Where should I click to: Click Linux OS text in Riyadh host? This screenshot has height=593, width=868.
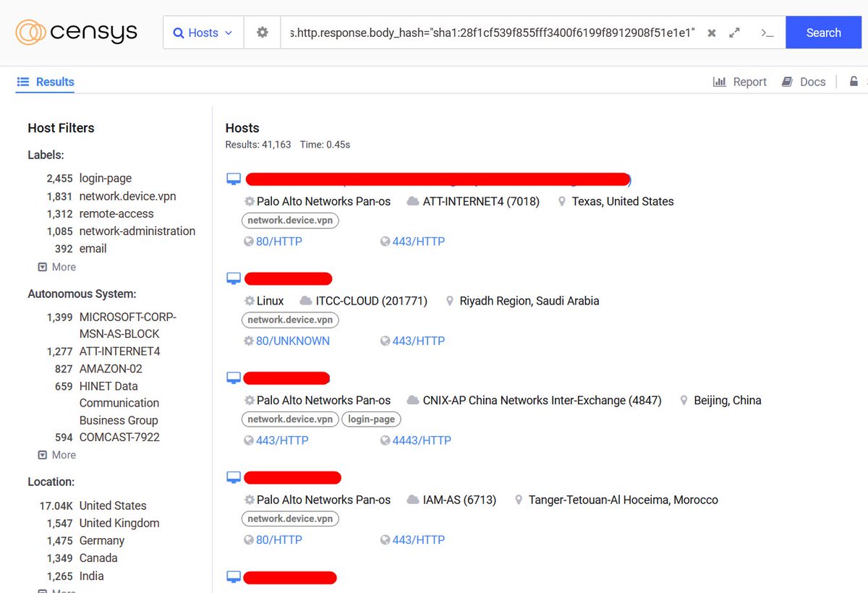click(270, 301)
